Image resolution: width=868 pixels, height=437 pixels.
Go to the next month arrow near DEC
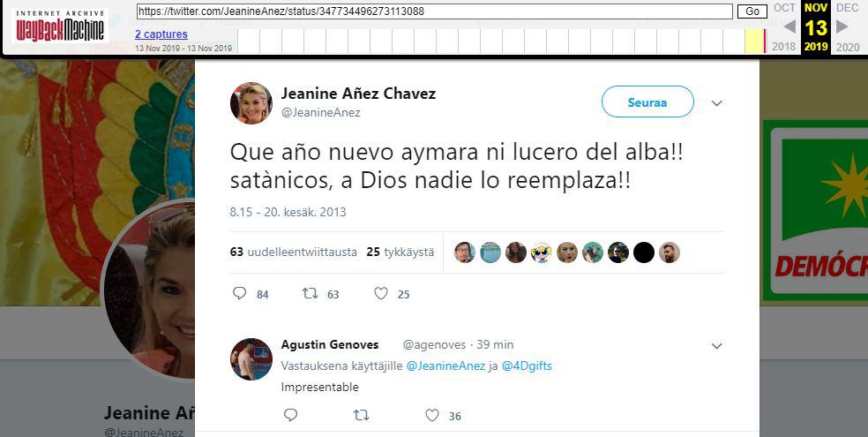pos(842,26)
